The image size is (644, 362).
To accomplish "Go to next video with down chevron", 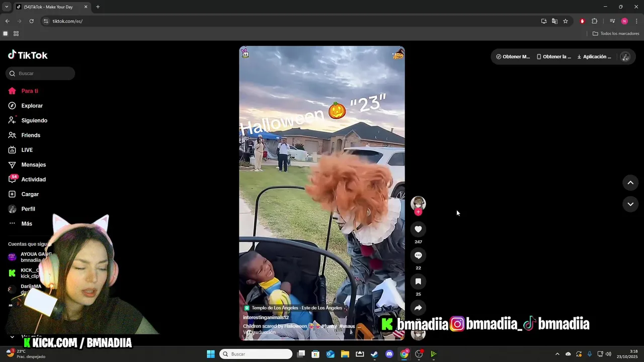I will click(x=630, y=204).
